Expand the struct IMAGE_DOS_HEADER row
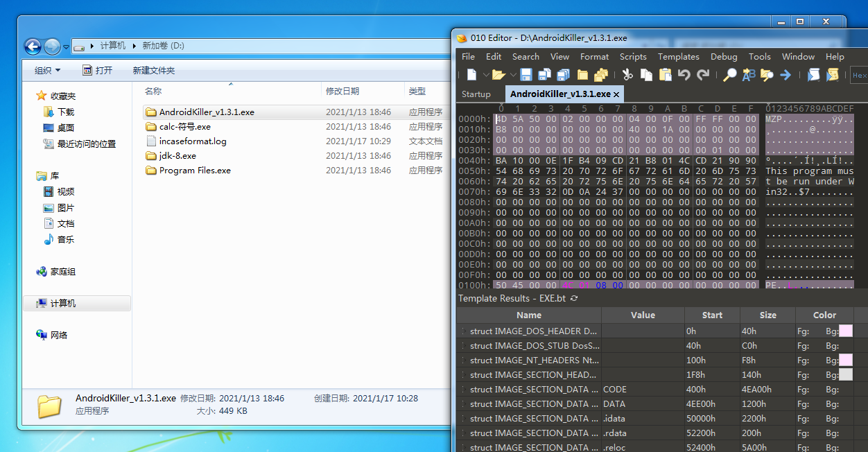868x452 pixels. click(465, 331)
